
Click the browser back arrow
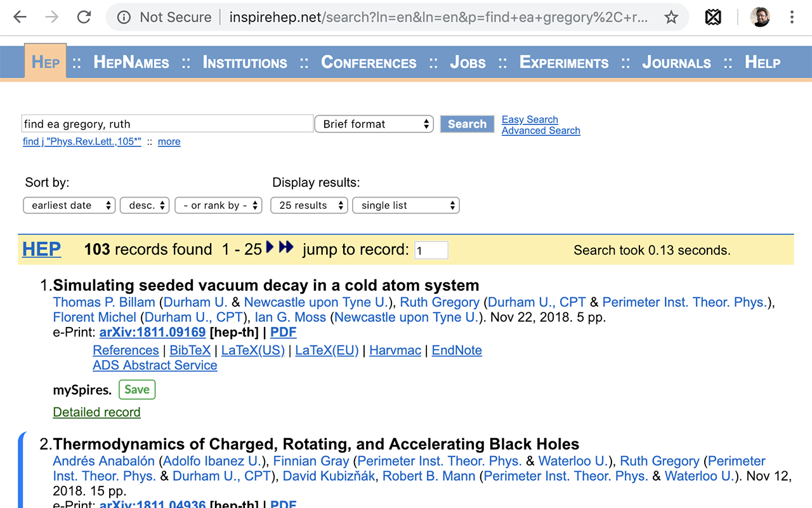(x=20, y=17)
